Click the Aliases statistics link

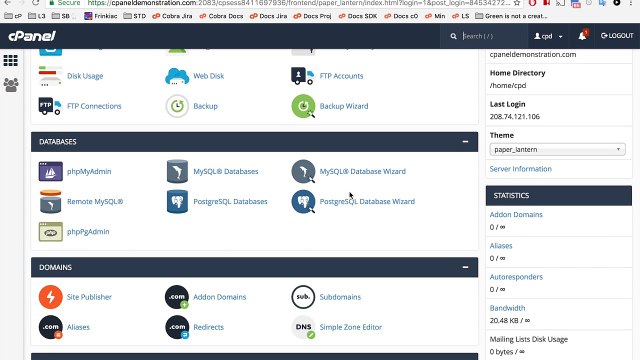click(x=501, y=246)
